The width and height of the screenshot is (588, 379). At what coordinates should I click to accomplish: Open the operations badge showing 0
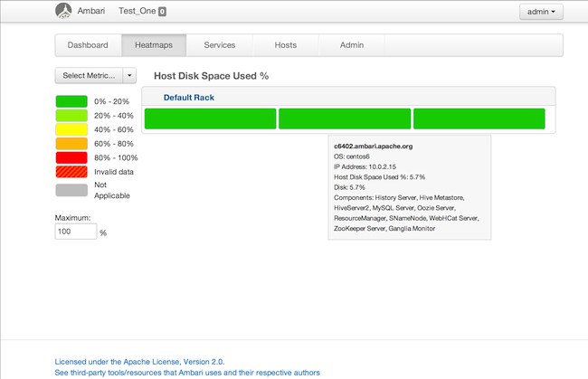162,12
